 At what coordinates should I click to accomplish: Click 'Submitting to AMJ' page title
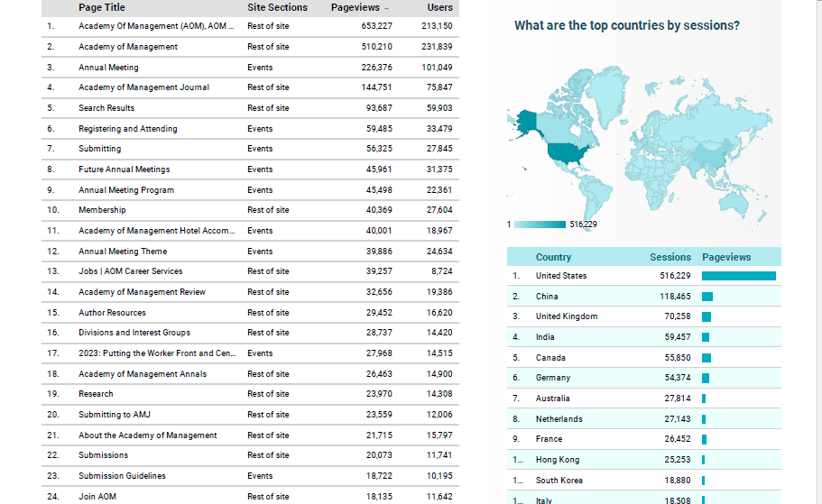coord(115,415)
